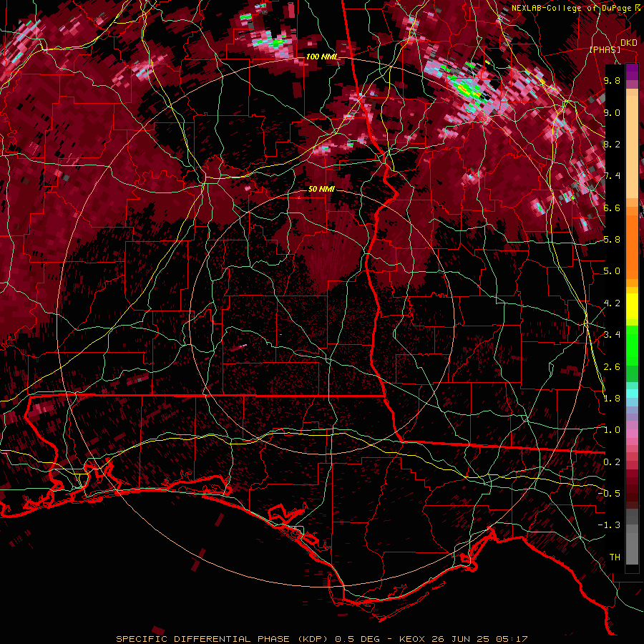Click the 0.2 value on the color scale
This screenshot has height=644, width=644.
[612, 462]
